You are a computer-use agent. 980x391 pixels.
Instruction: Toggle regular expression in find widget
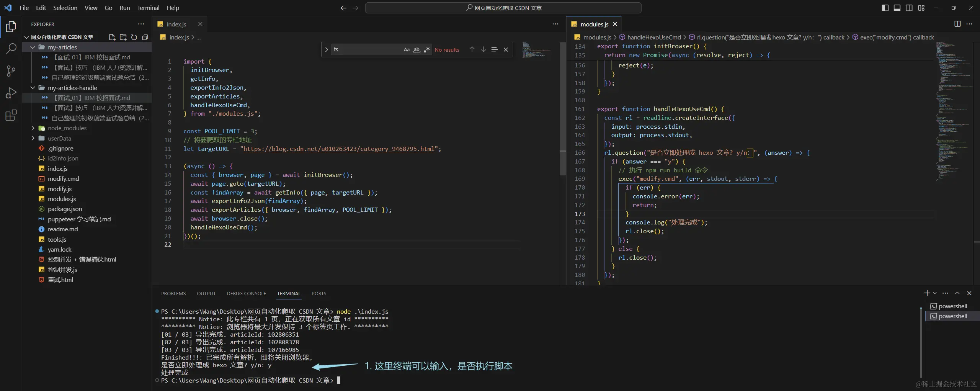pyautogui.click(x=426, y=49)
